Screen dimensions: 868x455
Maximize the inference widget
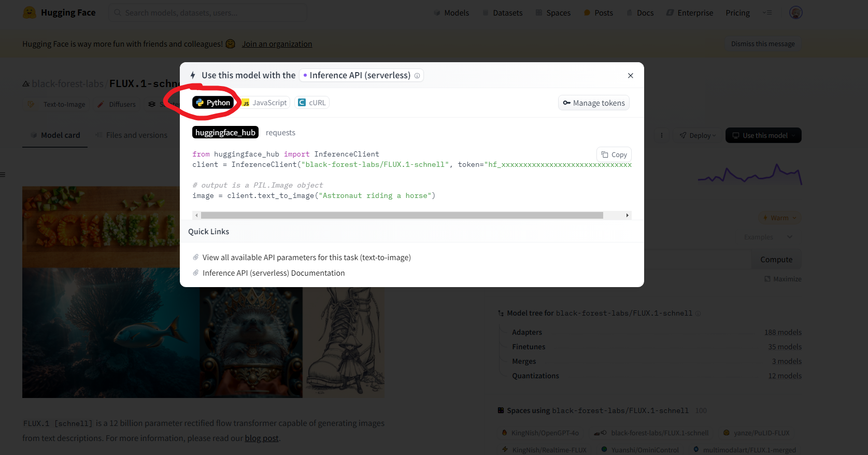(x=782, y=279)
